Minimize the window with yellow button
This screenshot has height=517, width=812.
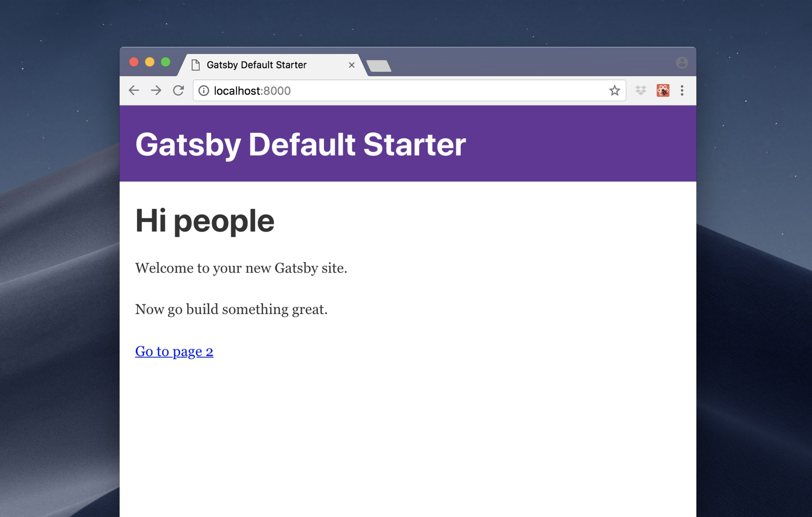(150, 62)
